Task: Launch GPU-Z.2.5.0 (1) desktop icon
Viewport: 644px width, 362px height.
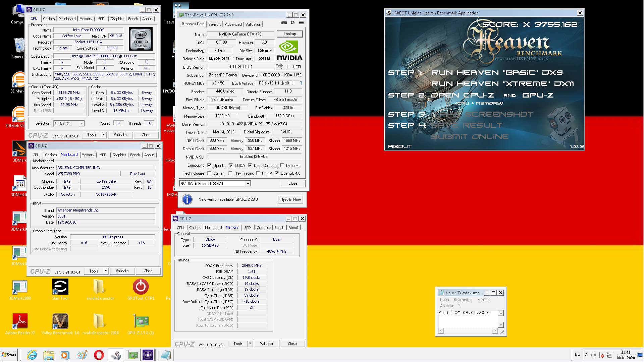Action: pyautogui.click(x=141, y=324)
